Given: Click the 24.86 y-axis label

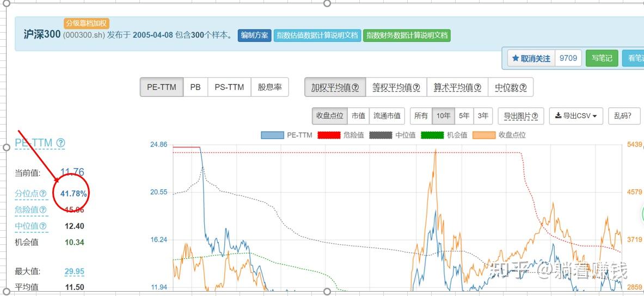Looking at the screenshot, I should [x=159, y=144].
